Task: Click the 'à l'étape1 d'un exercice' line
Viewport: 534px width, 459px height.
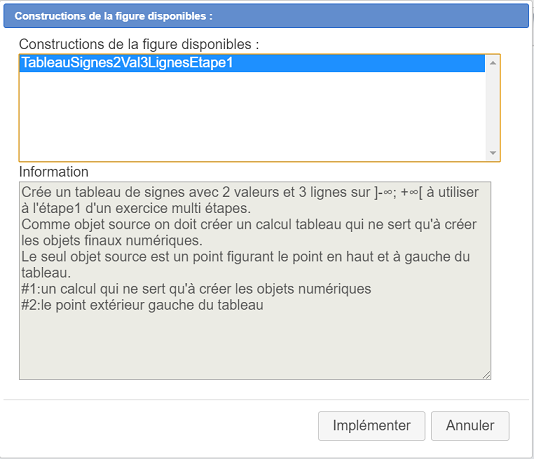Action: (136, 208)
